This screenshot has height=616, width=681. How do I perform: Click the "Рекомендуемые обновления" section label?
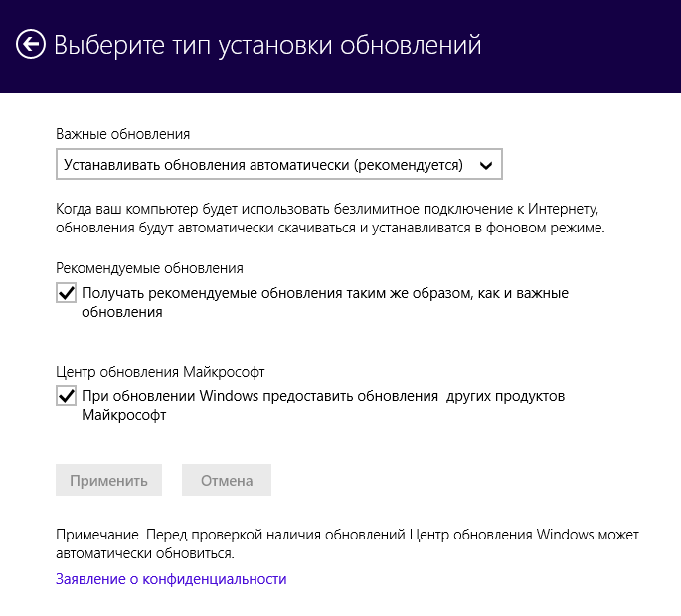[149, 268]
